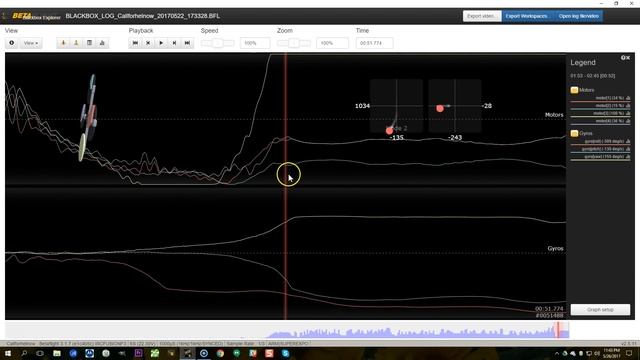Click the Zoom percentage input field
Image resolution: width=640 pixels, height=360 pixels.
[x=332, y=43]
